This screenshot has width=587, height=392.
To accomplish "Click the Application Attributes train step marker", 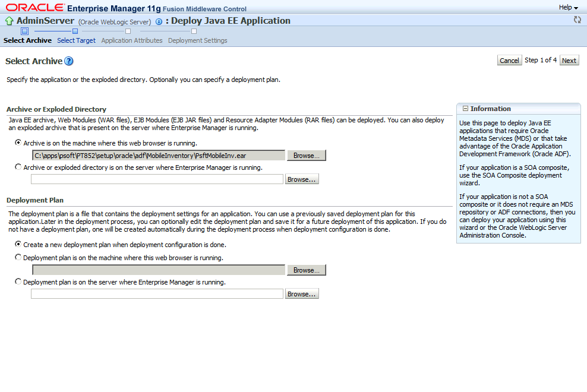I will 128,31.
